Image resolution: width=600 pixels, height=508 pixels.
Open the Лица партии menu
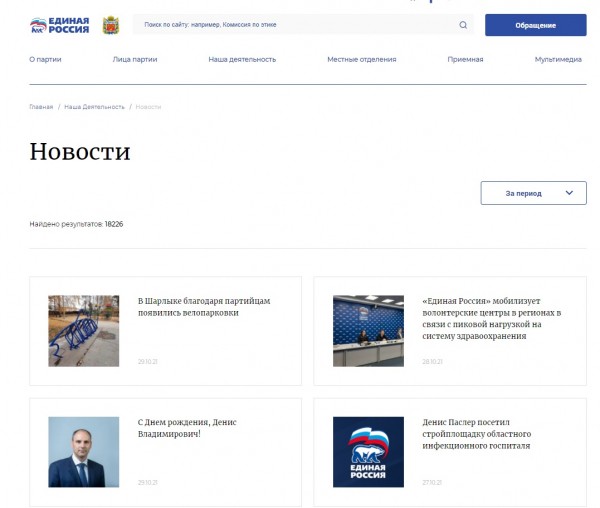click(135, 59)
